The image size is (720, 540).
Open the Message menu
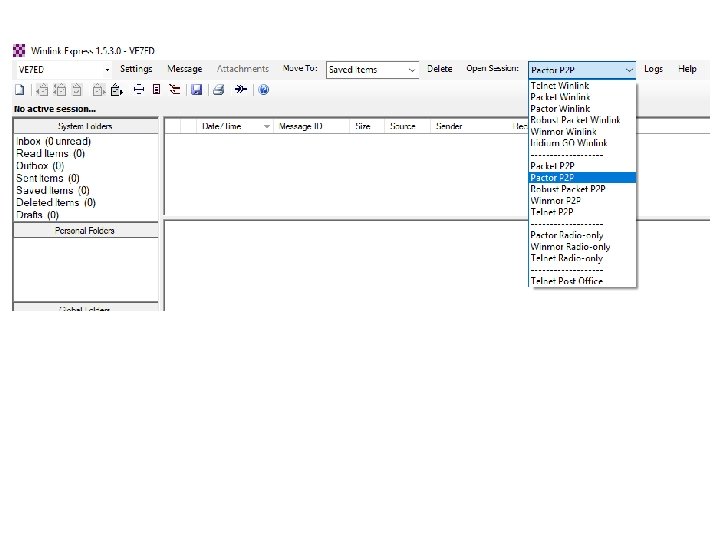185,69
